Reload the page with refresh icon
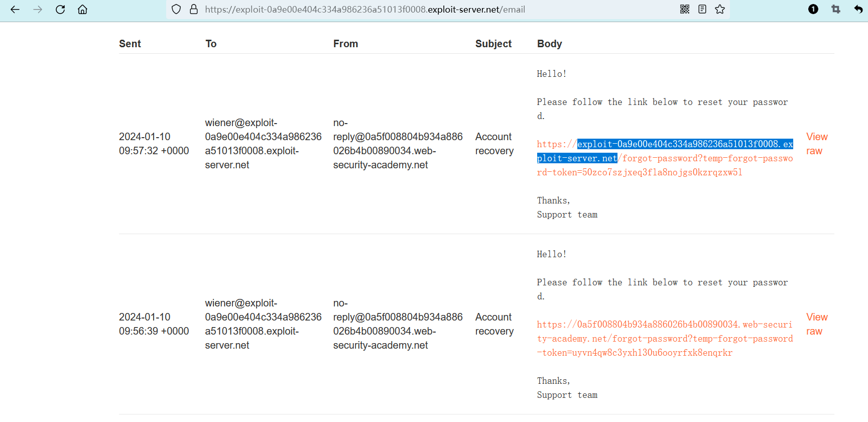Screen dimensions: 868x422 60,10
